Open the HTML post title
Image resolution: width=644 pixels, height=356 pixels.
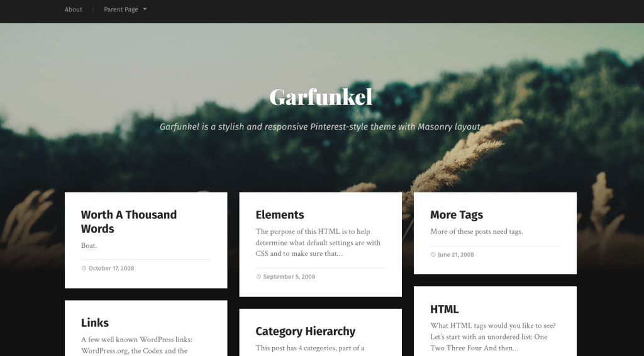444,309
